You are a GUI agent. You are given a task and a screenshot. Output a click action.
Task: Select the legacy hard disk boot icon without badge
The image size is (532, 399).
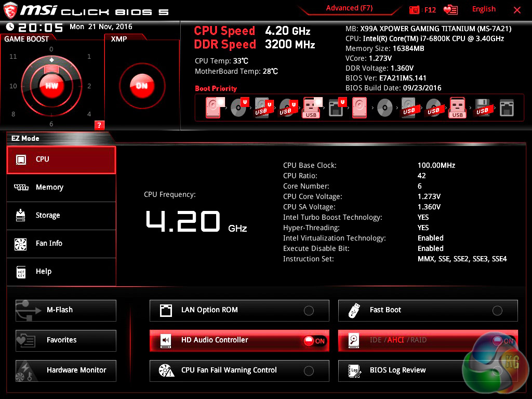[360, 108]
